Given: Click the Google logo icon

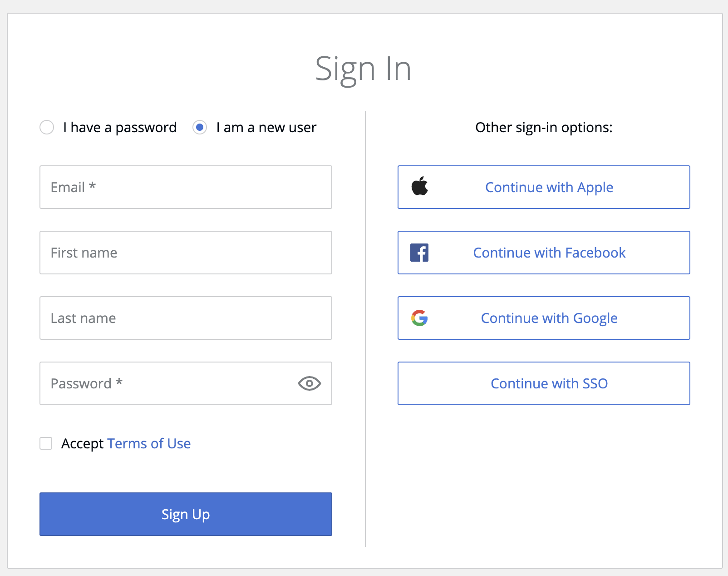Looking at the screenshot, I should (420, 318).
